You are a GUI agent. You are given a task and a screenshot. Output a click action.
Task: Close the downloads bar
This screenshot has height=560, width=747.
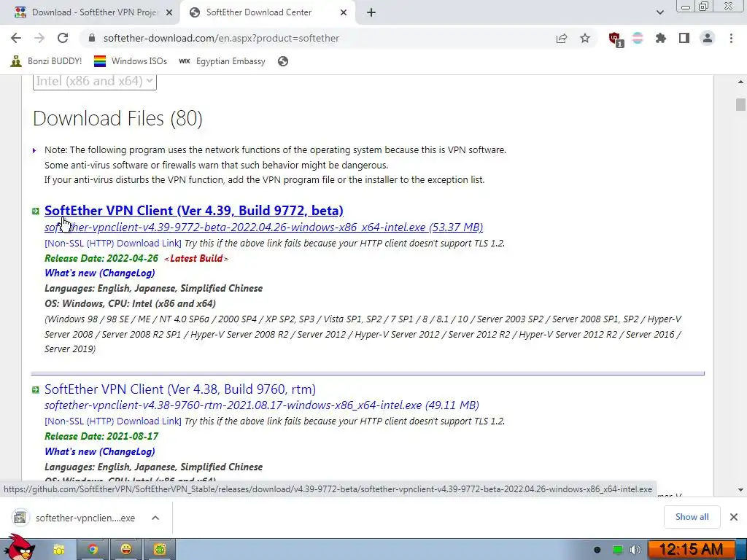click(x=734, y=517)
